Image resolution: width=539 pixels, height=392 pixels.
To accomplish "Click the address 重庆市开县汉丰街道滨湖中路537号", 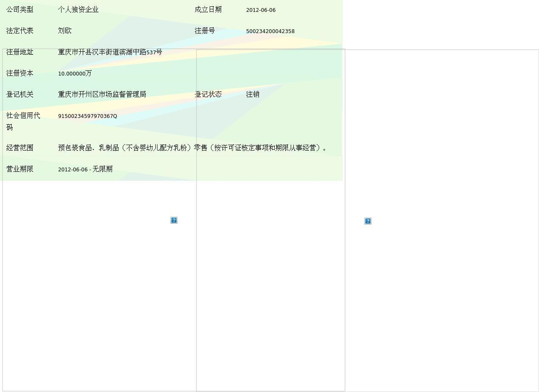I will tap(110, 52).
